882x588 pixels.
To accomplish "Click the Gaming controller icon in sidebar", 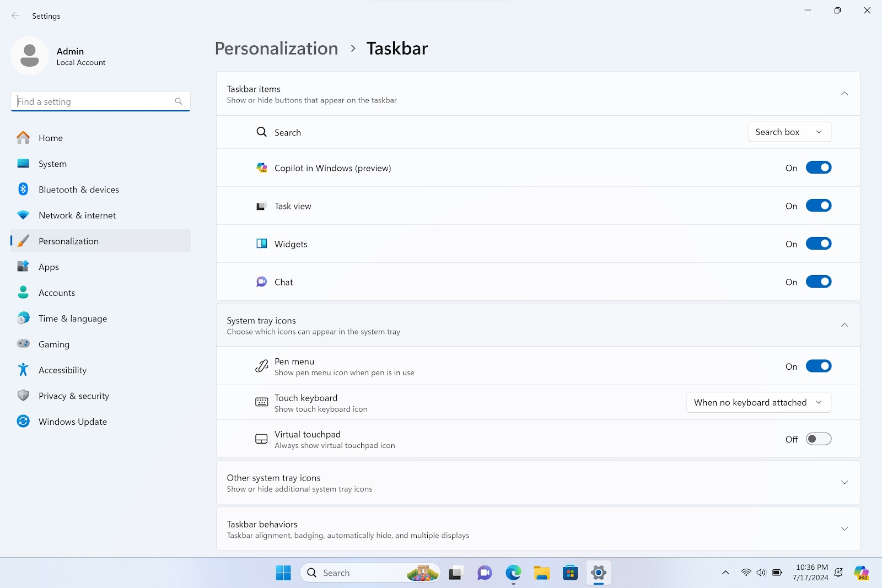I will pos(23,344).
